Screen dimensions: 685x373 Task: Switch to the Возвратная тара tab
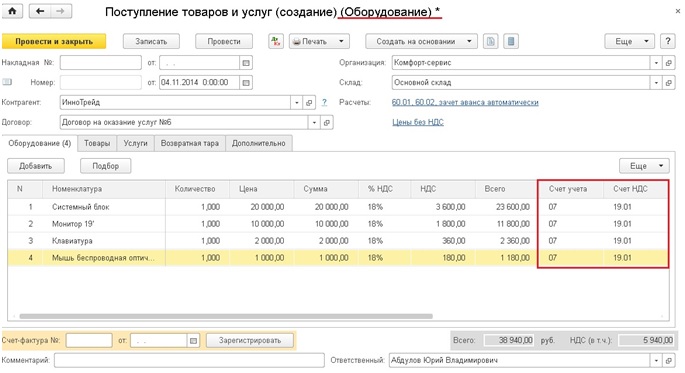tap(190, 143)
